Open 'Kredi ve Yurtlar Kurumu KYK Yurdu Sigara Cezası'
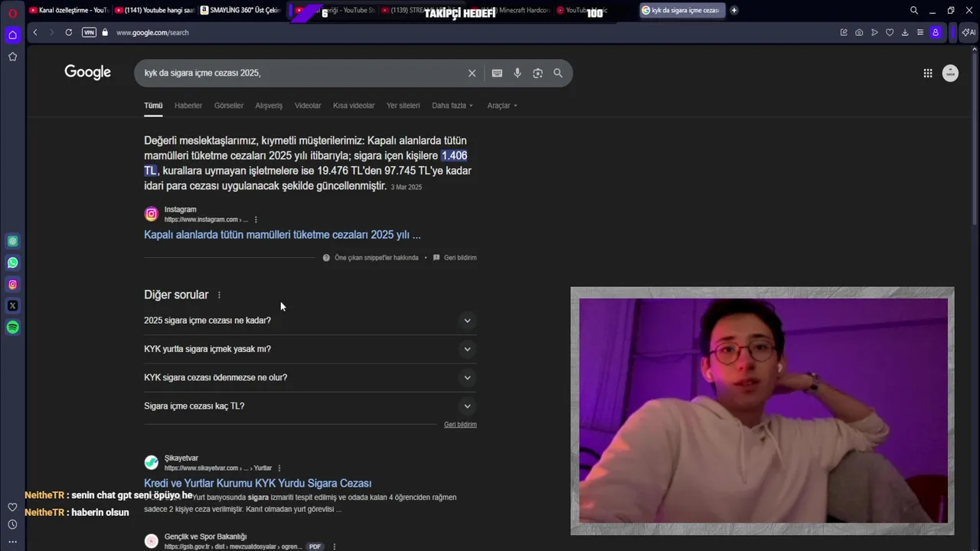The width and height of the screenshot is (980, 551). tap(257, 484)
